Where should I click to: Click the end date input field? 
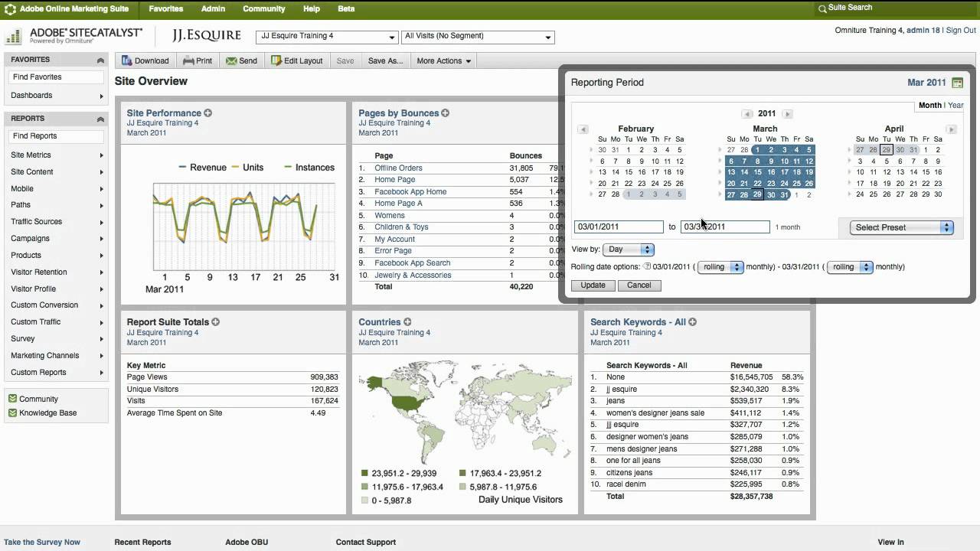(725, 227)
